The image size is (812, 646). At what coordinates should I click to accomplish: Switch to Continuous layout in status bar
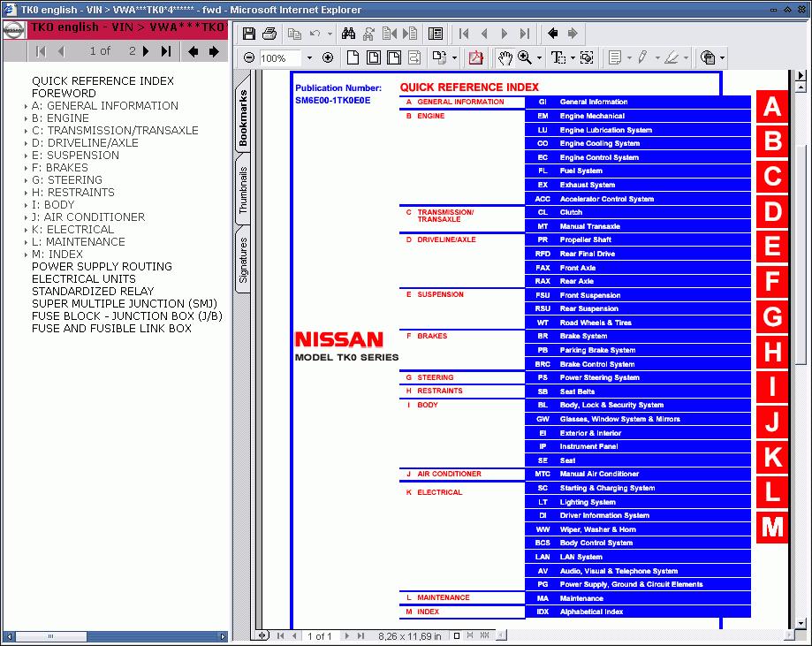pos(470,635)
